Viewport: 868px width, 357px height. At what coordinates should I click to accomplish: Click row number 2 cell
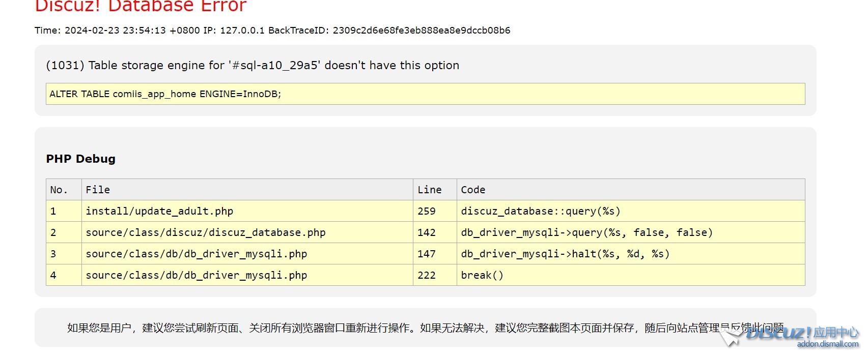[64, 232]
